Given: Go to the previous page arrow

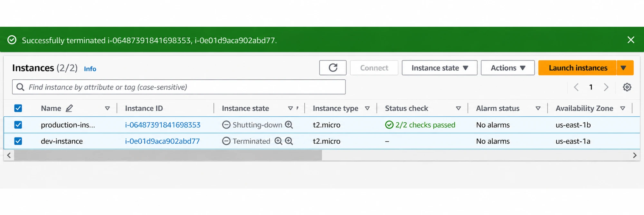Looking at the screenshot, I should (x=576, y=87).
